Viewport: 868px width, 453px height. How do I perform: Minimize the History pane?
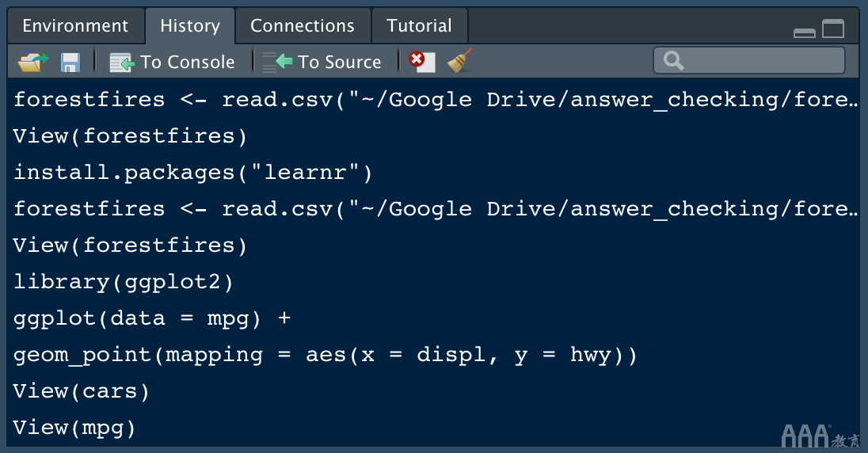point(804,32)
